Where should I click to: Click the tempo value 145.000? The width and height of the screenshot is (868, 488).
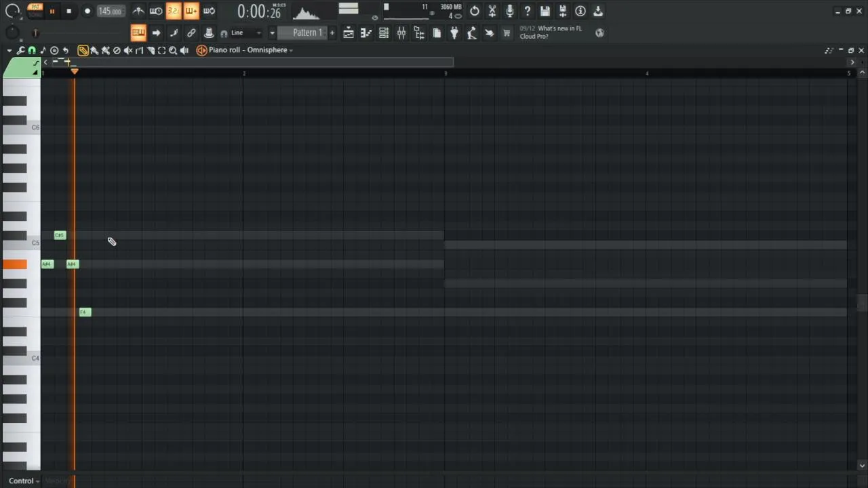pos(110,12)
